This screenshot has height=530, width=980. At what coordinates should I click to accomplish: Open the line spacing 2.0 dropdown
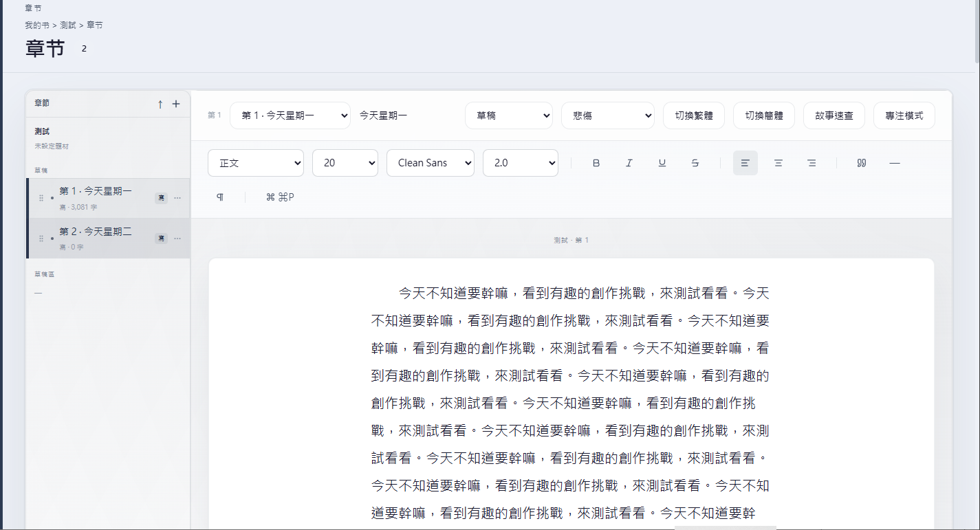coord(521,163)
